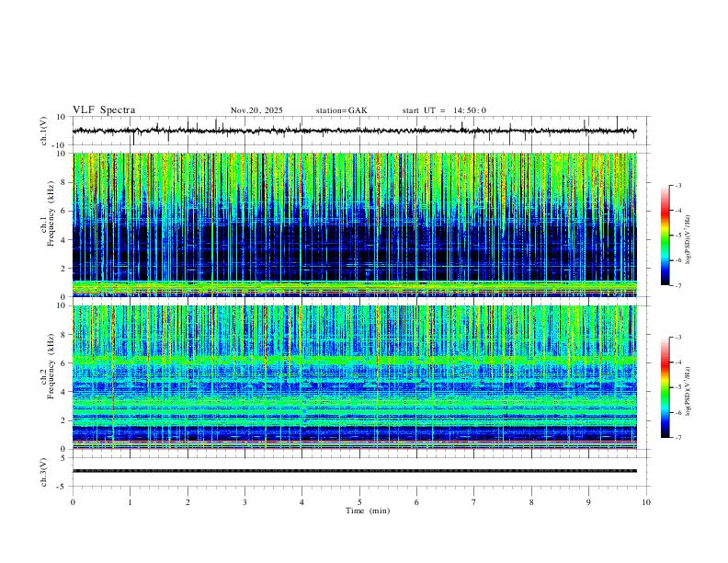728x563 pixels.
Task: Click the "4" frequency tick of ch.2 spectrogram
Action: [64, 392]
